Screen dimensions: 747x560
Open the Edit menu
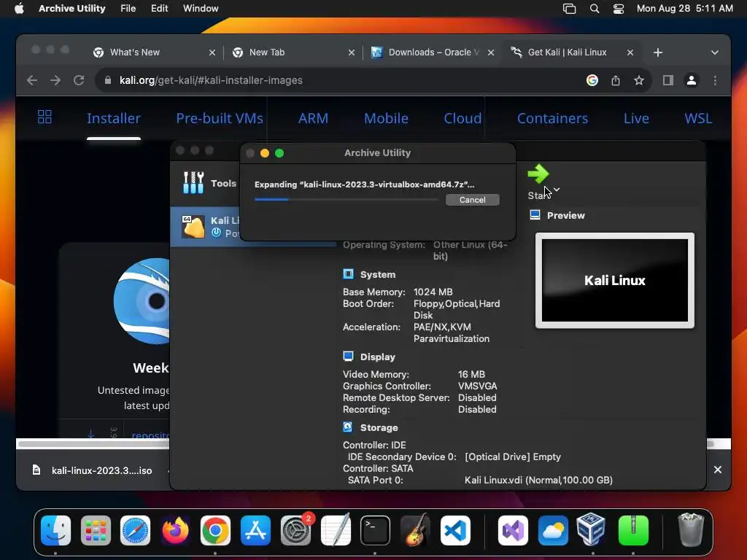[x=159, y=9]
